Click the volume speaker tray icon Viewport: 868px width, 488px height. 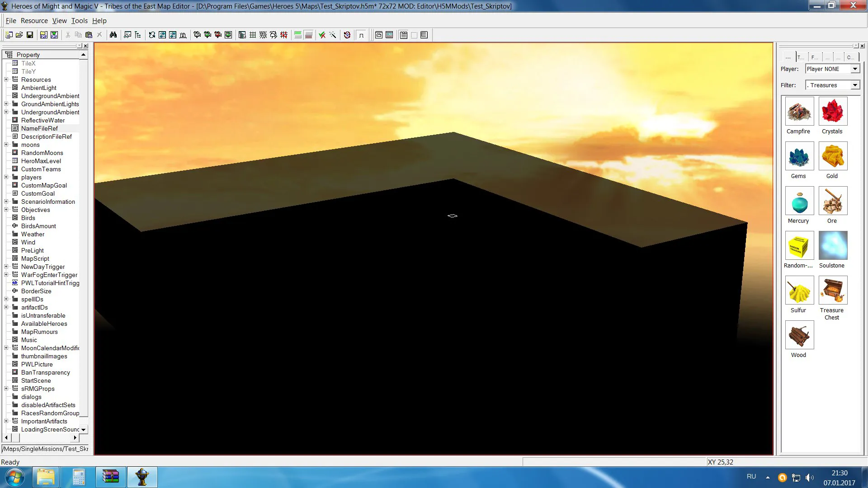(809, 477)
